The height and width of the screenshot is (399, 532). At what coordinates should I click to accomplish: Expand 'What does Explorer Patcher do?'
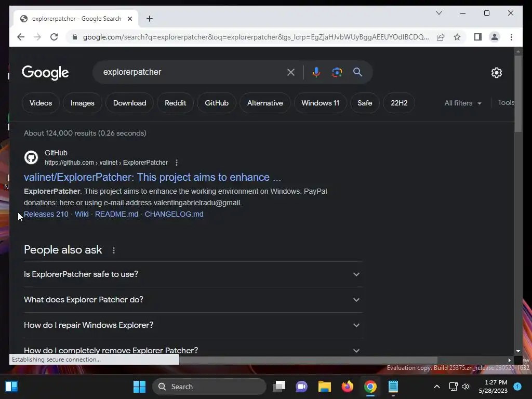pos(193,300)
